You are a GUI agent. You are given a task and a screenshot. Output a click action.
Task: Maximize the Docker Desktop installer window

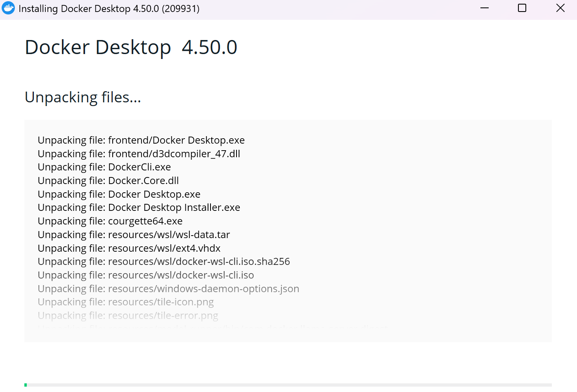tap(522, 8)
